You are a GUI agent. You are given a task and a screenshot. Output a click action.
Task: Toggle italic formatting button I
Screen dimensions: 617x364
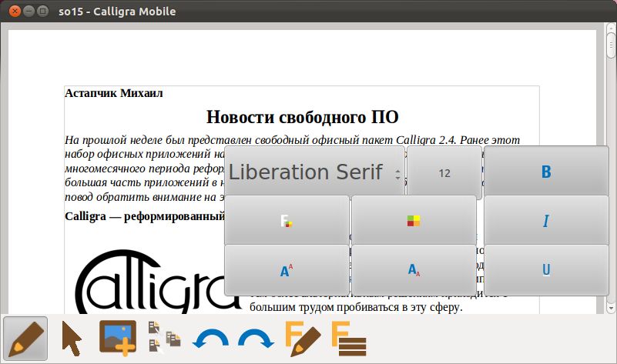point(546,221)
